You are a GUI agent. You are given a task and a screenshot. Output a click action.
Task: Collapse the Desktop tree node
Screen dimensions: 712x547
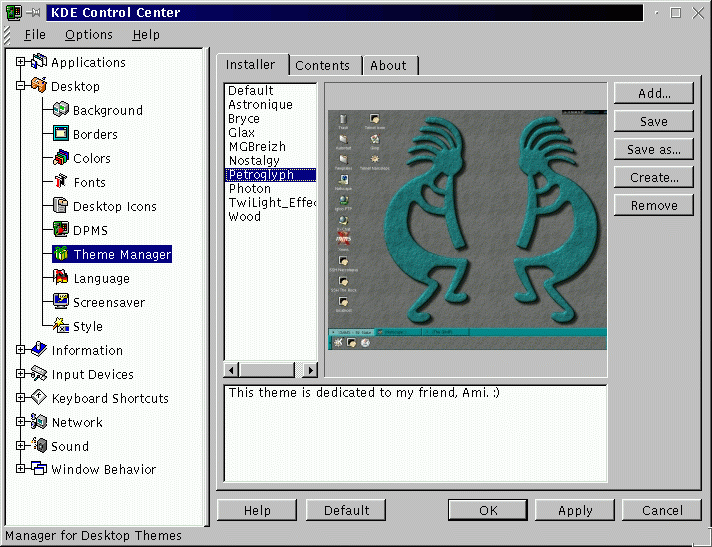point(20,86)
